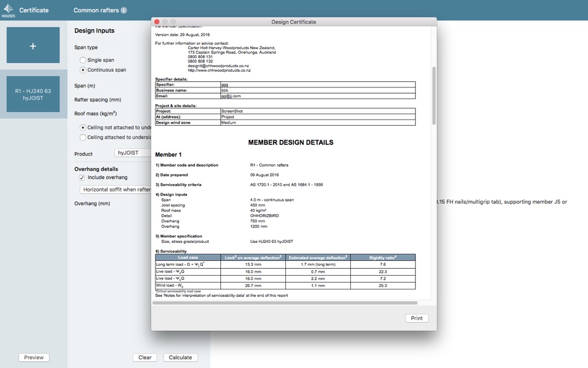Screen dimensions: 588x368
Task: Click the 'Wind load - Ws' table row
Action: click(285, 286)
